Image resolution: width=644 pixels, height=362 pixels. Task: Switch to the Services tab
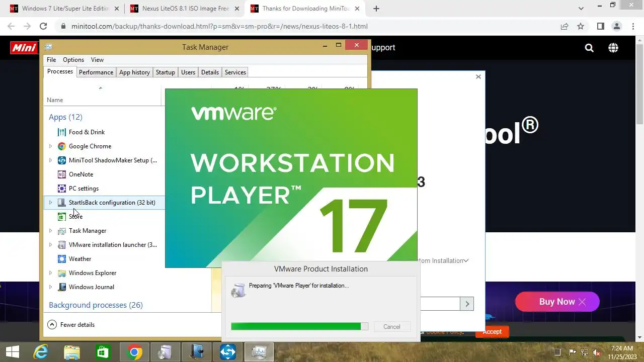click(235, 72)
